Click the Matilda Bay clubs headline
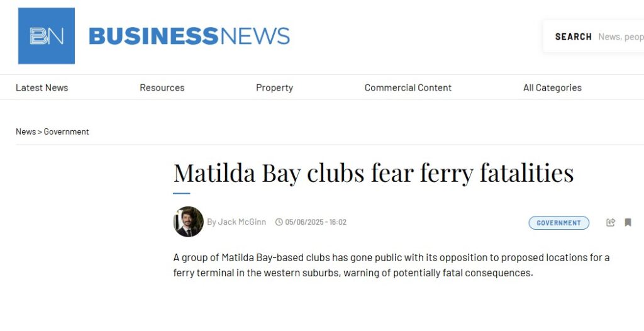This screenshot has width=644, height=331. click(x=373, y=173)
